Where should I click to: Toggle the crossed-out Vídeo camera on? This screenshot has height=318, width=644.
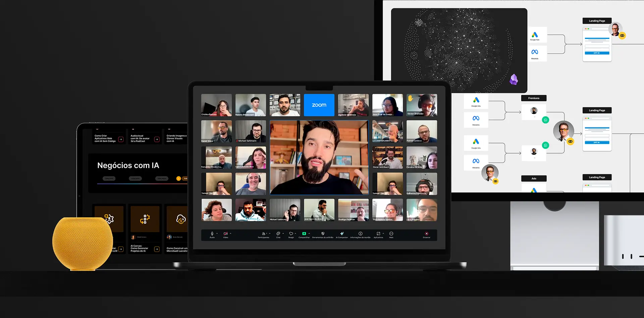225,234
